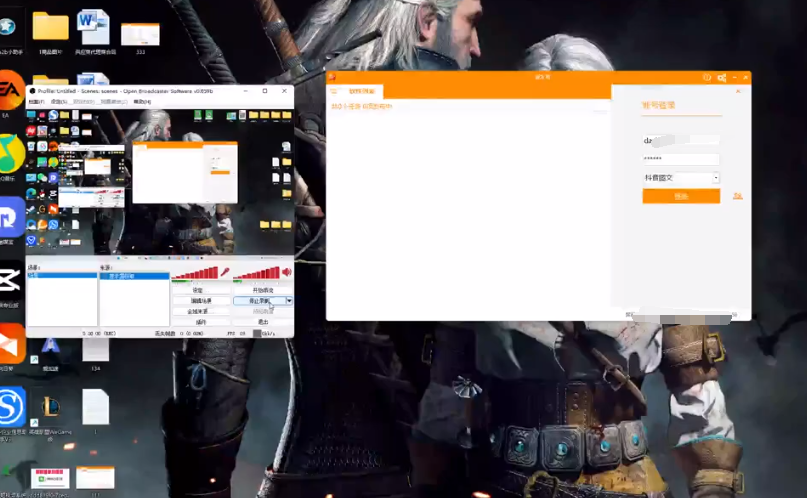This screenshot has height=498, width=807.
Task: Open the blue rounded app icon above CapCut
Action: tap(11, 218)
